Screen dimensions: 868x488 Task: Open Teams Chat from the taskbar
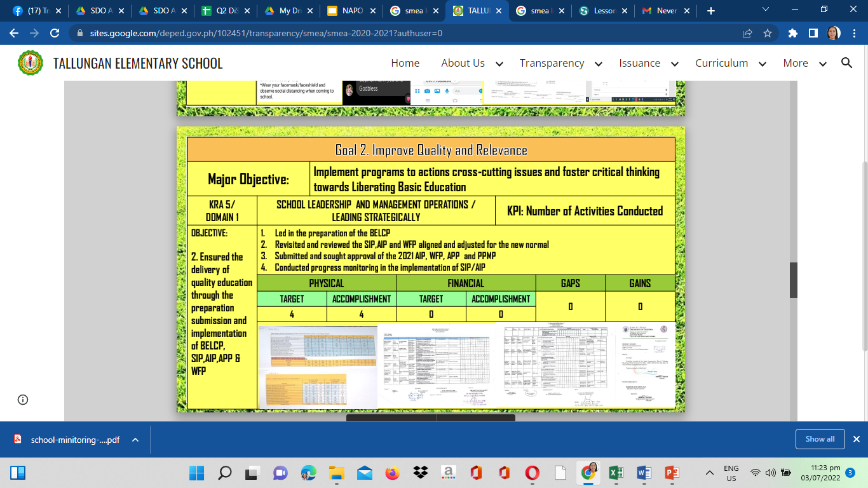tap(280, 473)
